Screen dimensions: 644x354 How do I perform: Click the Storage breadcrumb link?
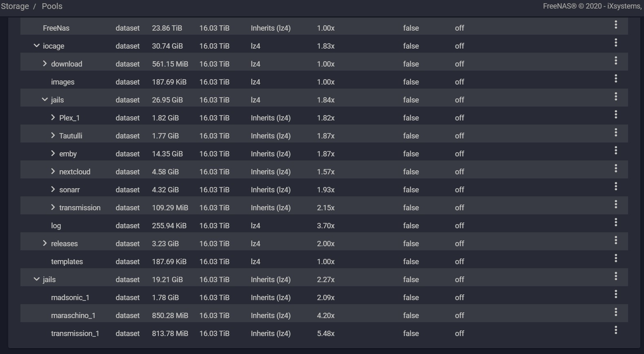15,7
